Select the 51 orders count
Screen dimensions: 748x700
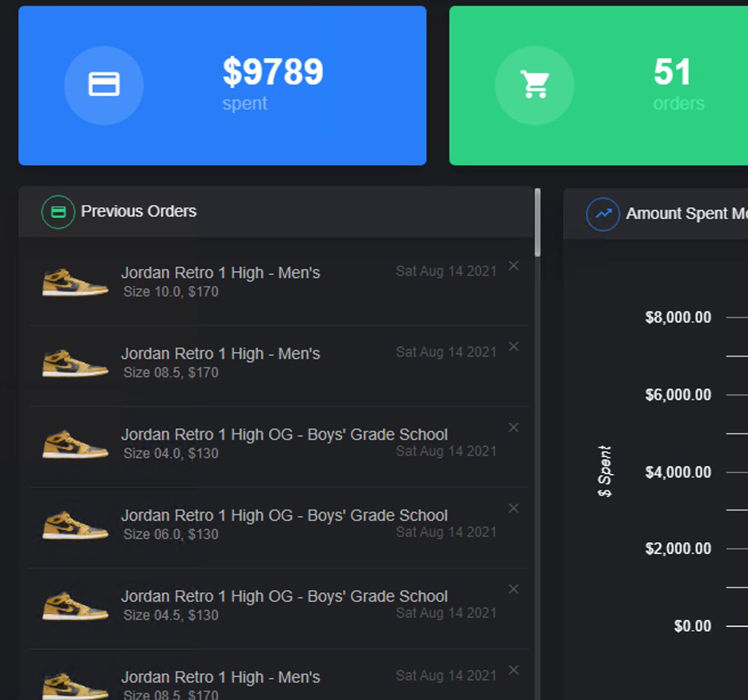673,72
